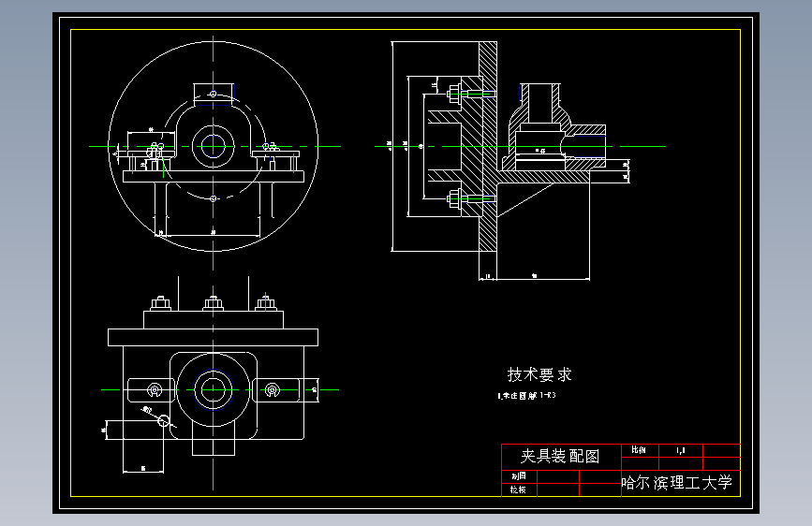This screenshot has width=812, height=526.
Task: Select the technical note line ending in 'R3'
Action: (x=526, y=396)
